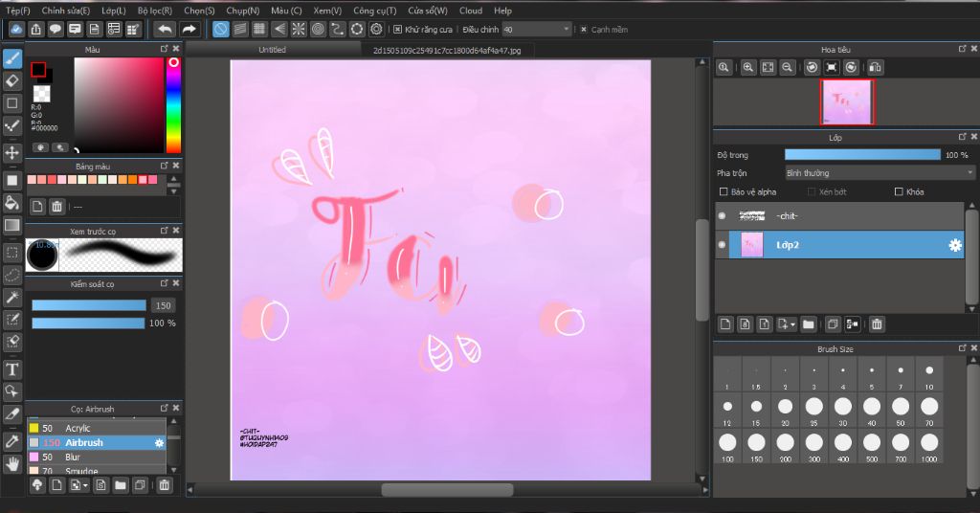Open the Cloud menu
Image resolution: width=980 pixels, height=513 pixels.
click(471, 11)
